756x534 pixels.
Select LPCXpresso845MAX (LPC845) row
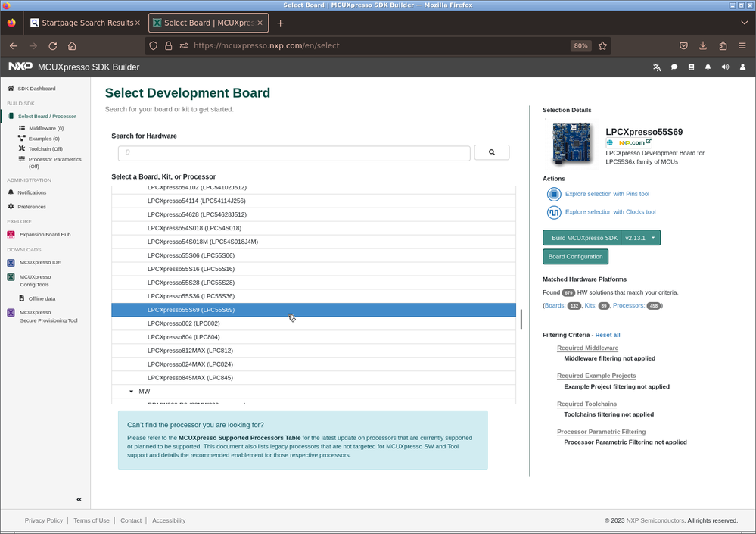(x=313, y=378)
